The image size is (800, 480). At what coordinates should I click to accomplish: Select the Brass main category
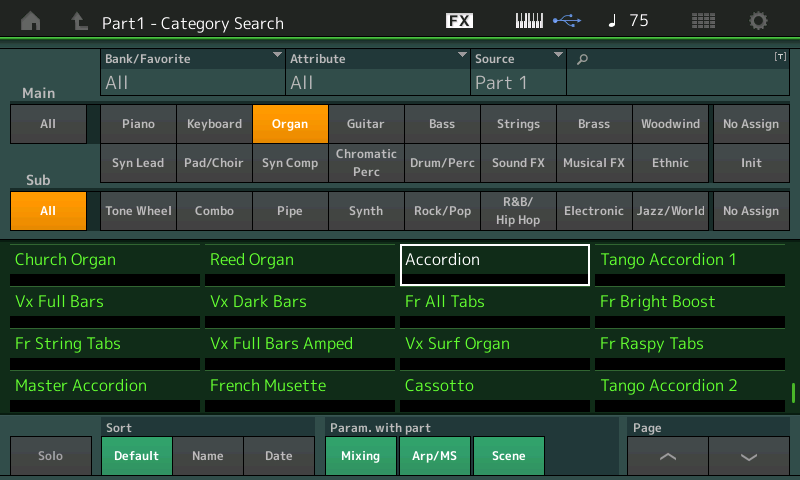coord(594,124)
